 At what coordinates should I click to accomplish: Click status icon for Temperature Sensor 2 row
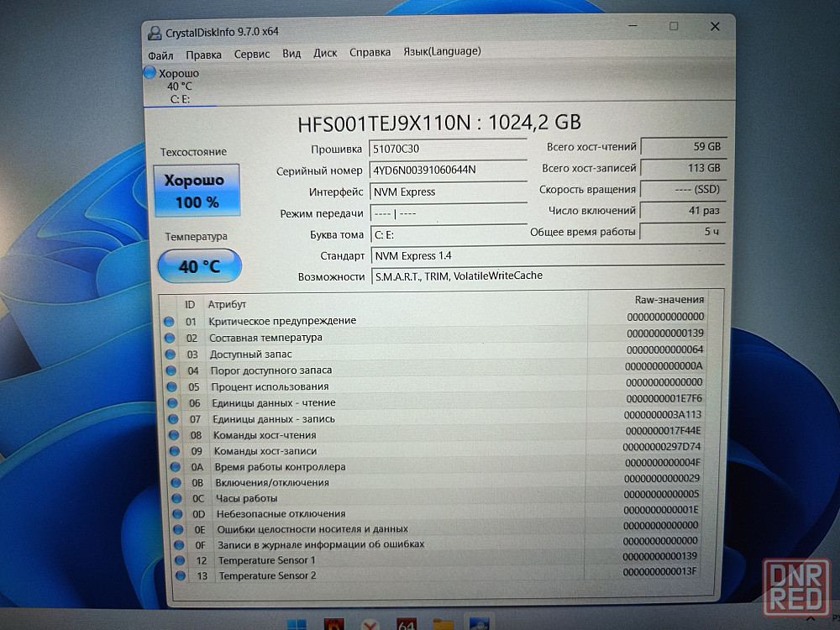pos(180,576)
